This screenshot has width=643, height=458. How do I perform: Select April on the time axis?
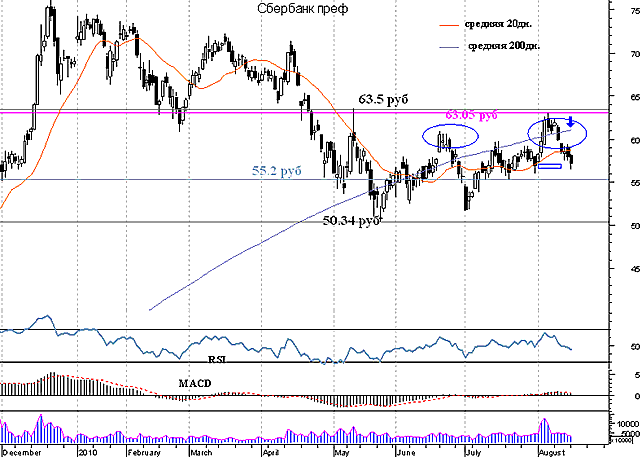click(270, 453)
